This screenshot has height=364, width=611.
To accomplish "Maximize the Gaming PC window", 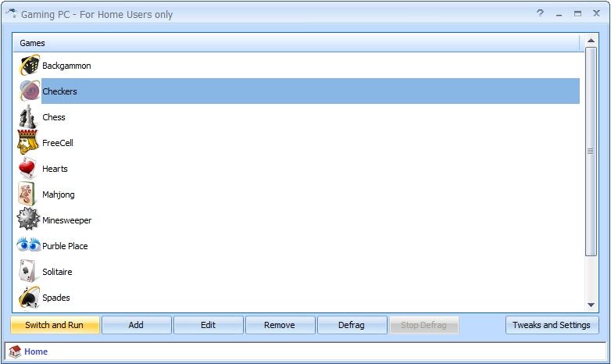I will 577,13.
